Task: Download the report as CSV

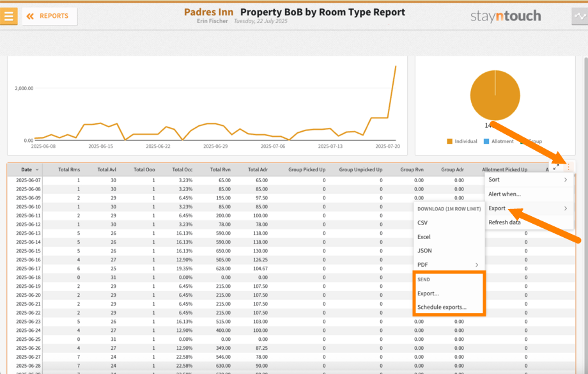Action: (449, 223)
